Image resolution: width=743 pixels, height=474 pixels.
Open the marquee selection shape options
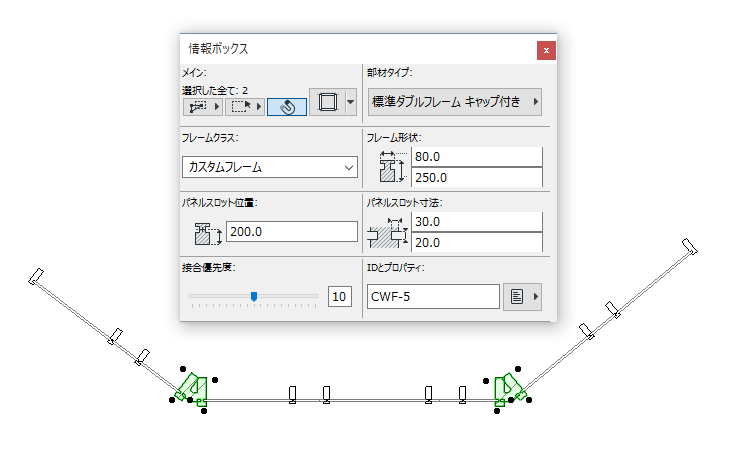tap(245, 107)
